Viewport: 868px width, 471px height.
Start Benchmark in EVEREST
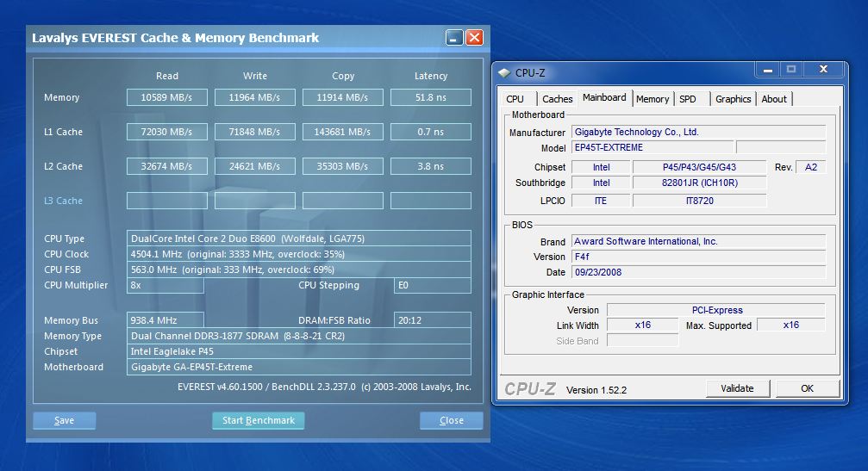click(259, 421)
